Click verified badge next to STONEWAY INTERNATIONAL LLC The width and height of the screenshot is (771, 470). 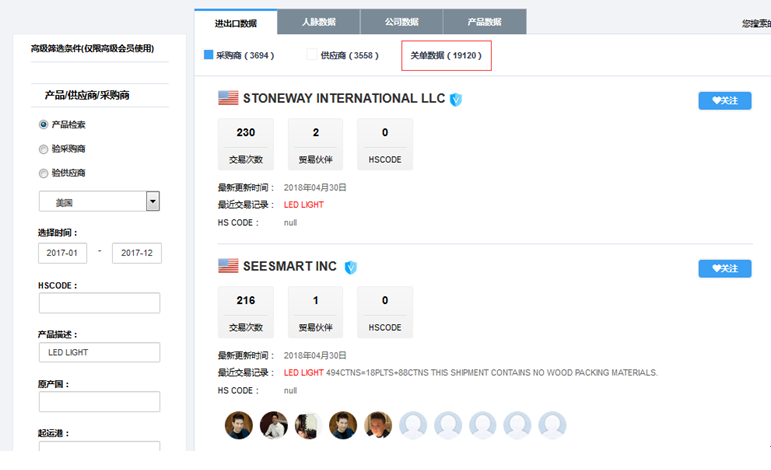456,99
